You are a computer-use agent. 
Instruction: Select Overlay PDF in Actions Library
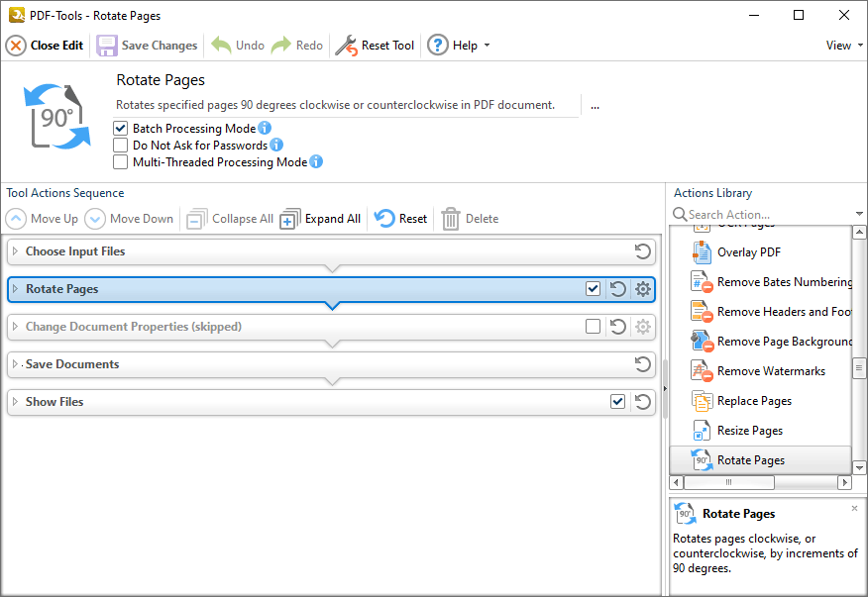pyautogui.click(x=761, y=252)
